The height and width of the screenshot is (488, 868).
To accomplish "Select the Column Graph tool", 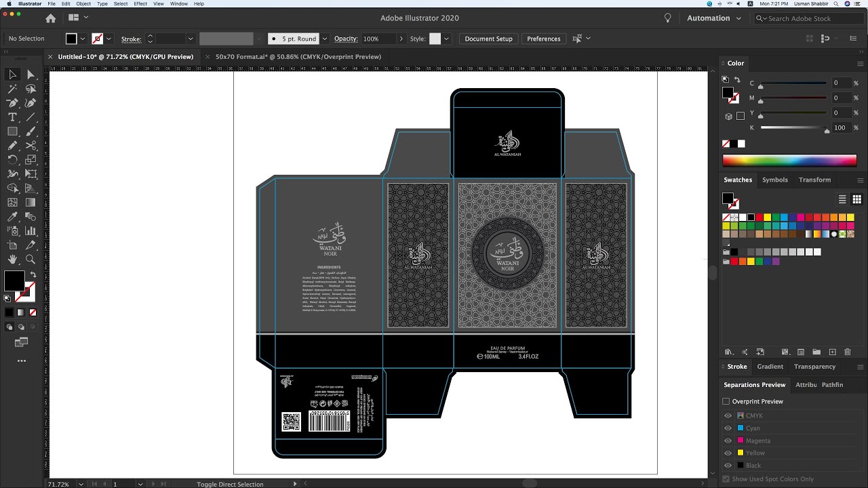I will click(x=31, y=231).
